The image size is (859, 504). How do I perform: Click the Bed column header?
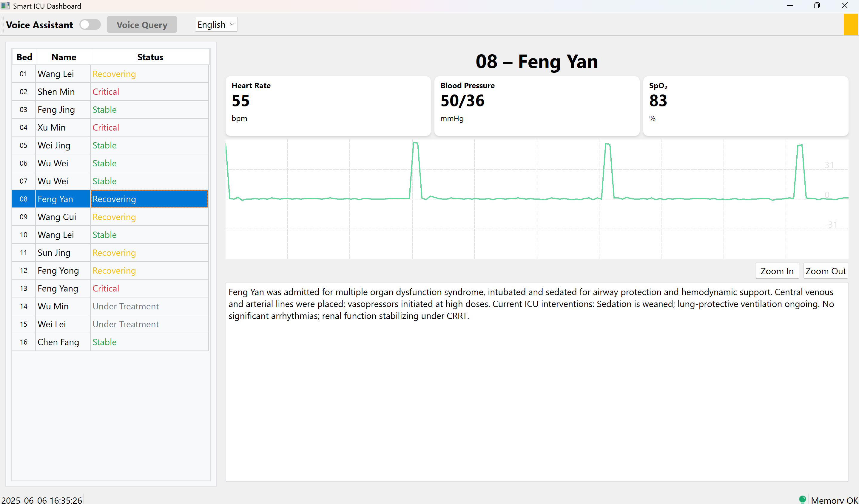click(24, 57)
